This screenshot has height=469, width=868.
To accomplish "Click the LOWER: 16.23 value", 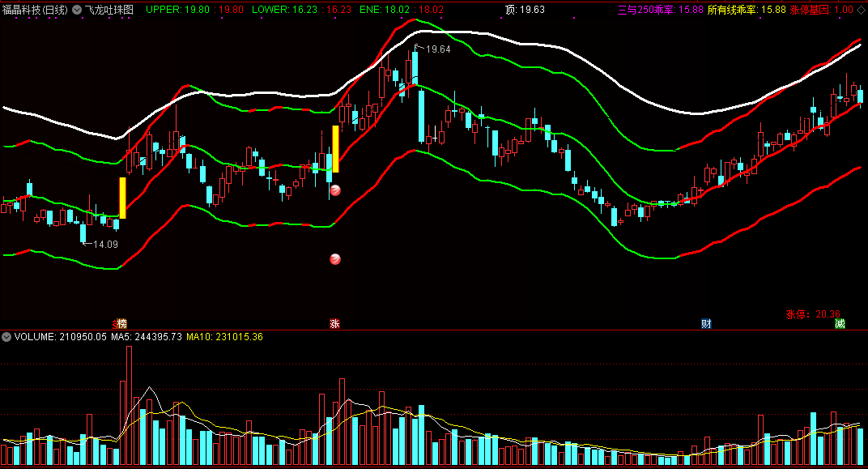I will tap(284, 10).
